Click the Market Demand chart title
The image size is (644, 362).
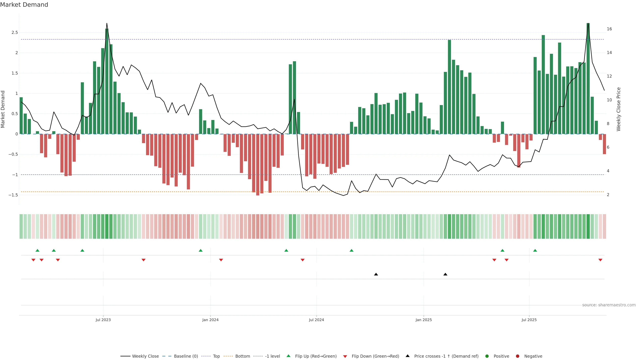tap(24, 5)
